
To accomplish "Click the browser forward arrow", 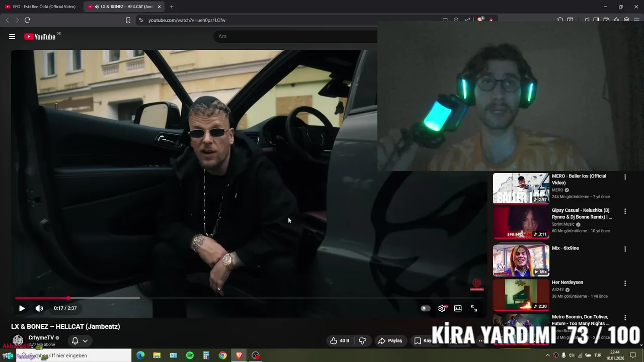I will [17, 20].
